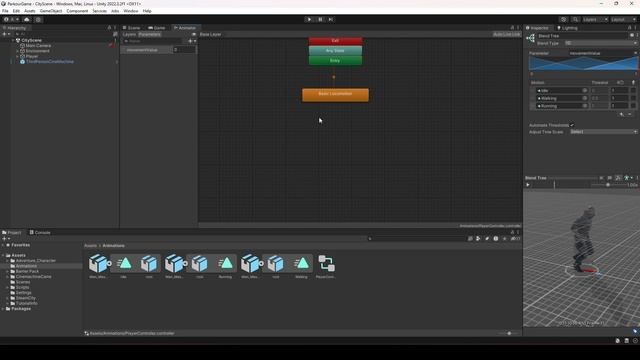Select the PlayerController animator asset
Screen dimensions: 640x360
point(326,267)
